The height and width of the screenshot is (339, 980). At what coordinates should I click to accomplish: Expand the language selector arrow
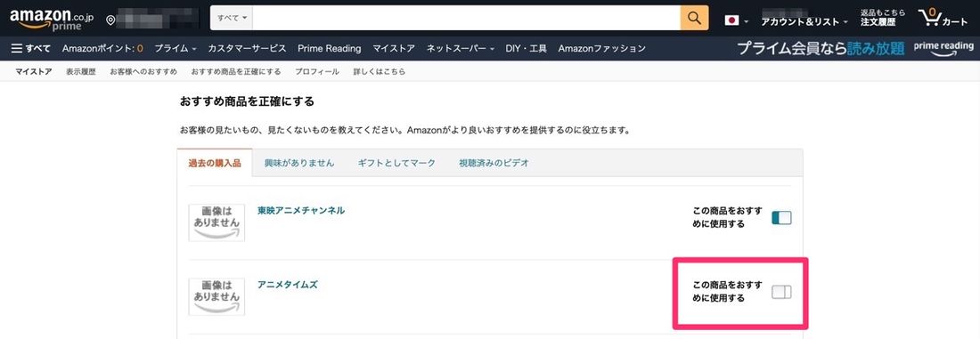(x=747, y=22)
